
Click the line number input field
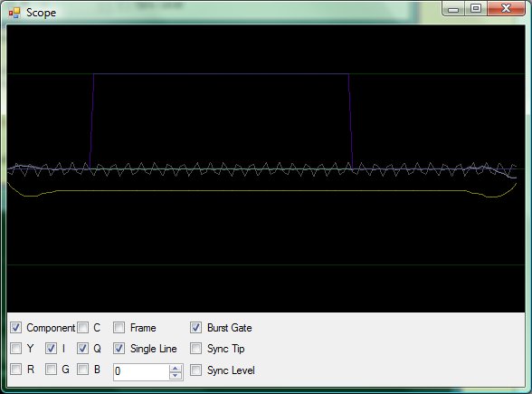[141, 372]
